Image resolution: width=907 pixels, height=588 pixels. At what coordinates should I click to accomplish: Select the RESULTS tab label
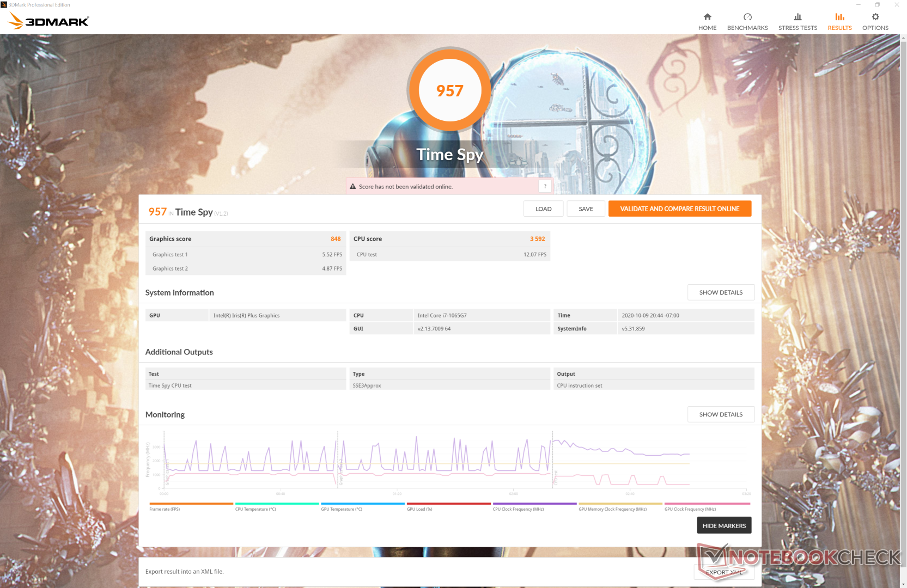(839, 28)
